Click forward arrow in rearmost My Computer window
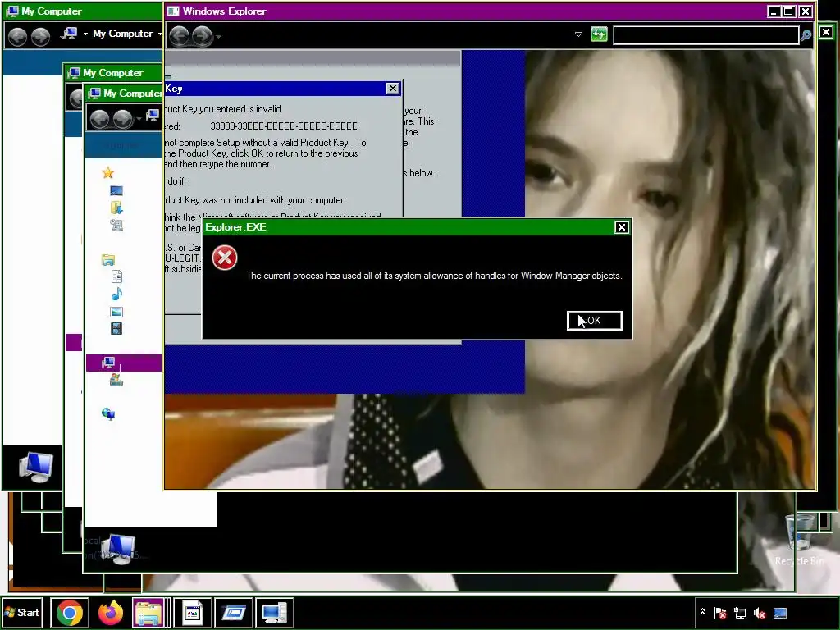The image size is (840, 630). coord(40,36)
